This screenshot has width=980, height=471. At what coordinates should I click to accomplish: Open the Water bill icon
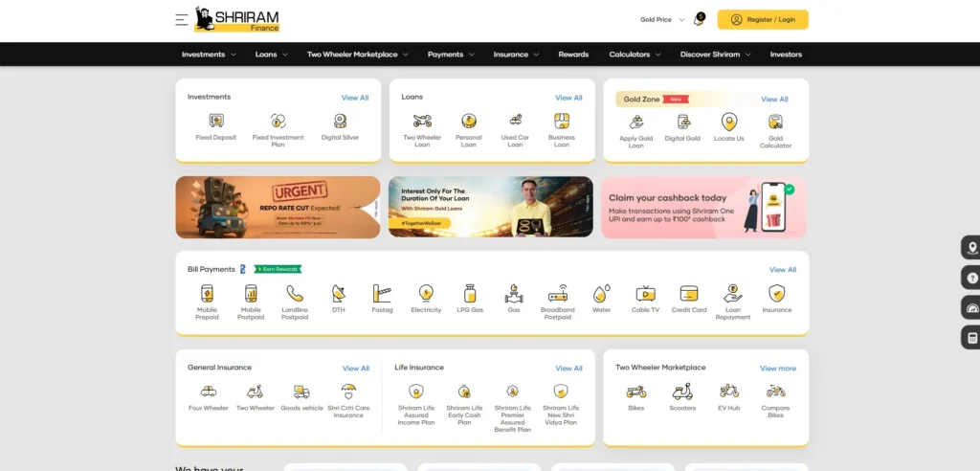click(601, 293)
